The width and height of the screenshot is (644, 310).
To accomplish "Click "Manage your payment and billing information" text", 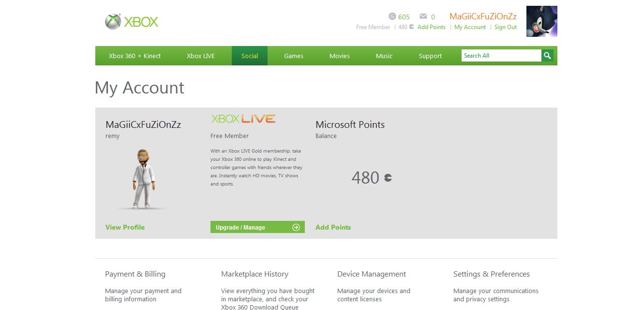I will (x=143, y=295).
